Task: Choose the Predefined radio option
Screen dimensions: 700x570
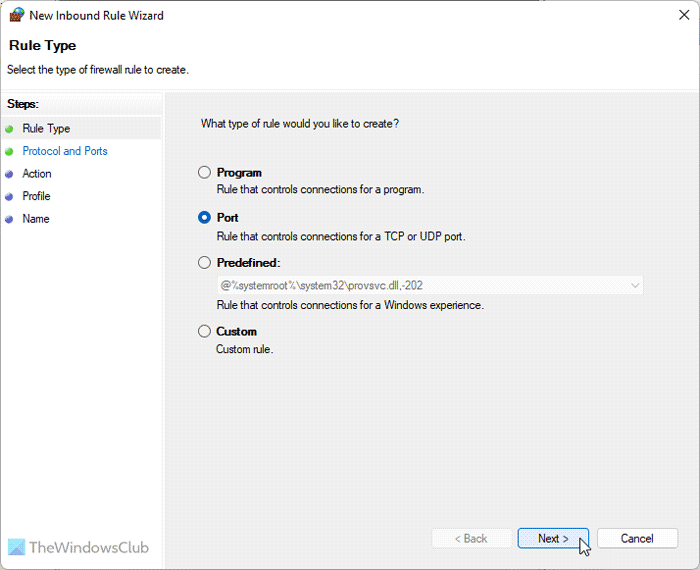Action: point(205,263)
